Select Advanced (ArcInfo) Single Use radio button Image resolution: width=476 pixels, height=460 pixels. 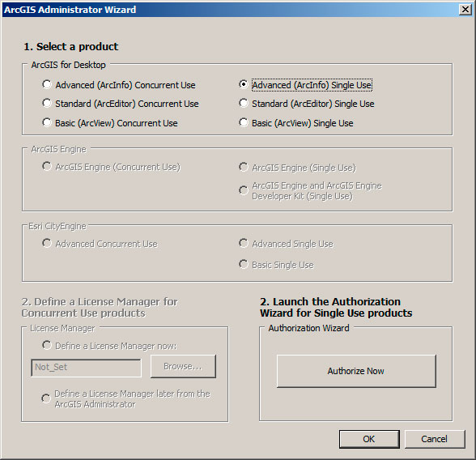point(244,85)
